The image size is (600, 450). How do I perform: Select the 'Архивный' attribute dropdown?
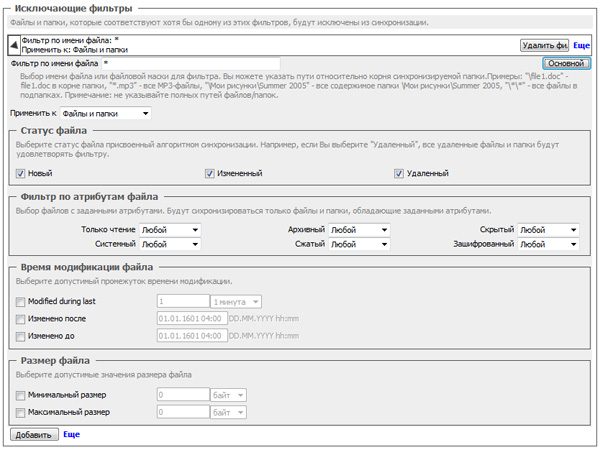[358, 229]
